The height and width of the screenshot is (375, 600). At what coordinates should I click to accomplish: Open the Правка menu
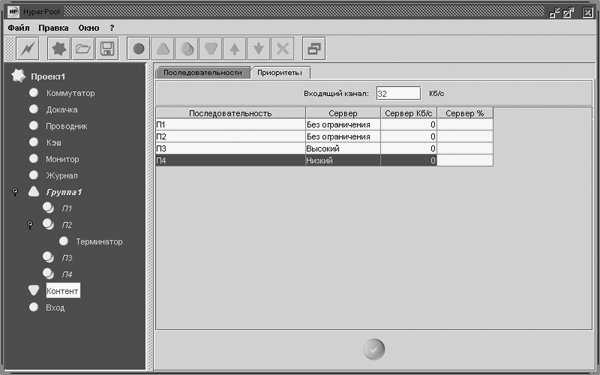(54, 28)
